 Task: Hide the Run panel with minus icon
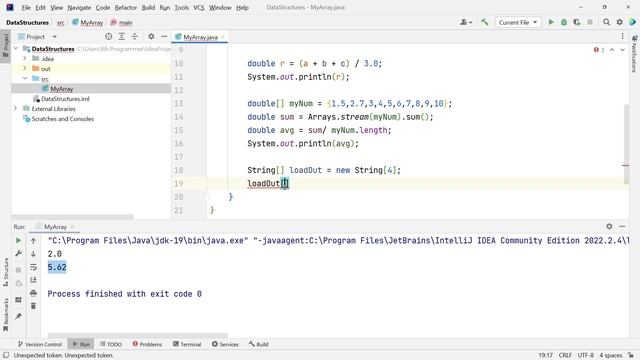622,226
